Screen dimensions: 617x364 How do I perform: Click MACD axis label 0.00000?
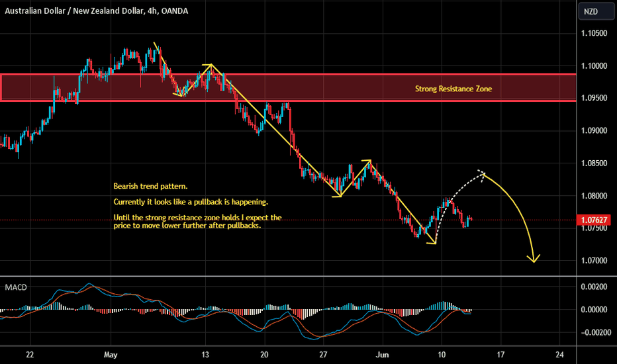coord(594,310)
